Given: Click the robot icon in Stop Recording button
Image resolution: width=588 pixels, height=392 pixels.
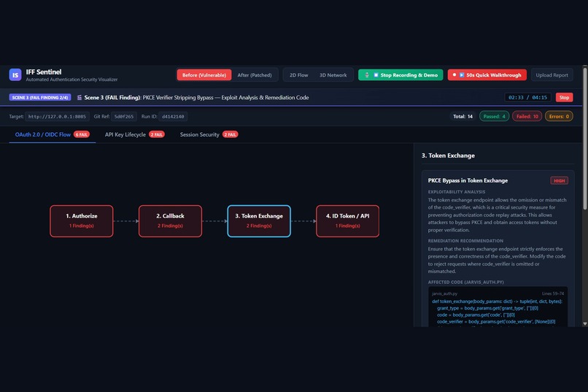Looking at the screenshot, I should click(367, 75).
